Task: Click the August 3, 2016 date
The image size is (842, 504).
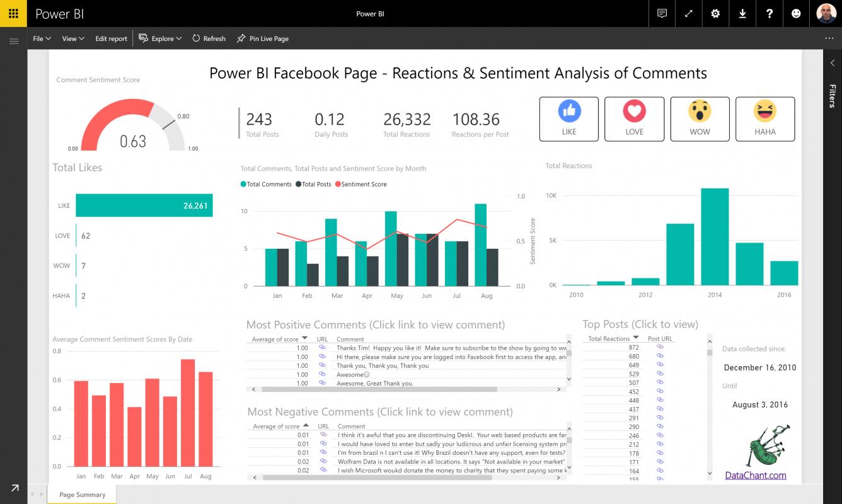Action: [760, 404]
